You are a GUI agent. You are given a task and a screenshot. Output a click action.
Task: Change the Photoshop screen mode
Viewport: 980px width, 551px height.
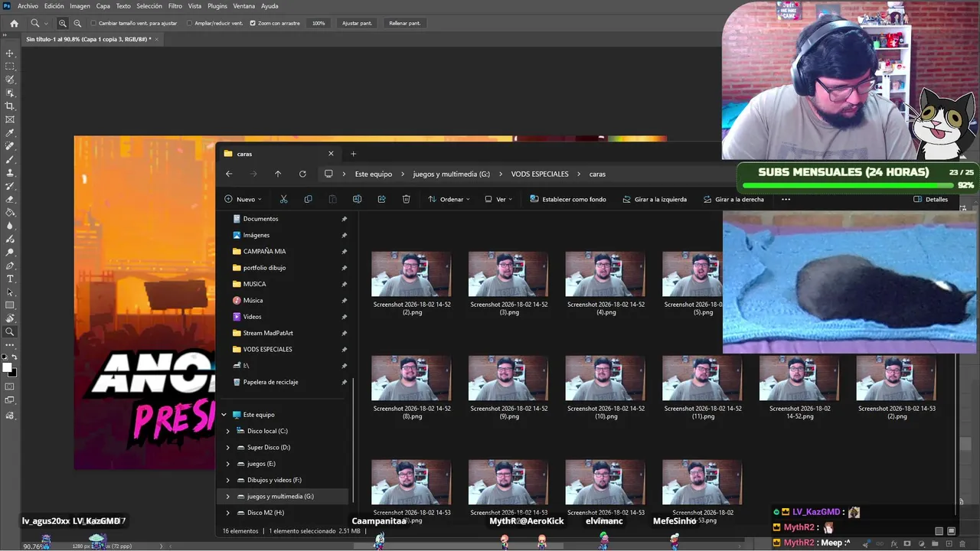[10, 400]
